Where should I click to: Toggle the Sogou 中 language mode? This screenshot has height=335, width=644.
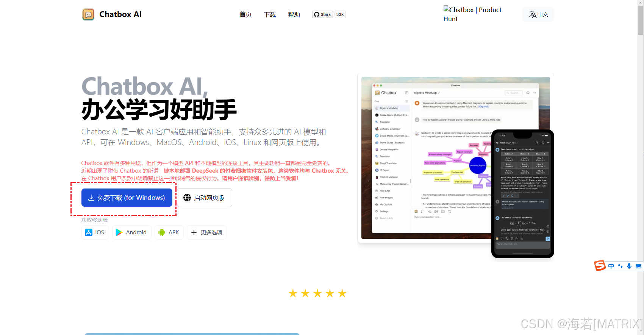pos(611,266)
